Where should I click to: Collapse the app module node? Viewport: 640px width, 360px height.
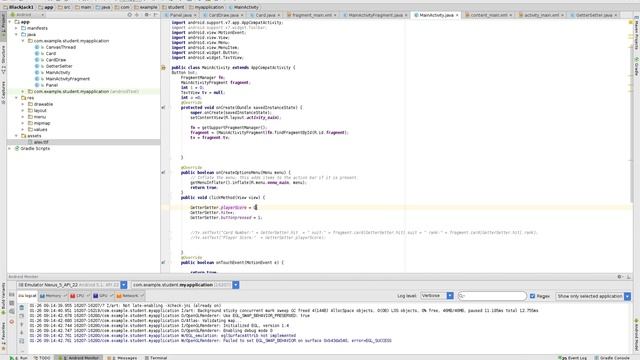(x=10, y=22)
